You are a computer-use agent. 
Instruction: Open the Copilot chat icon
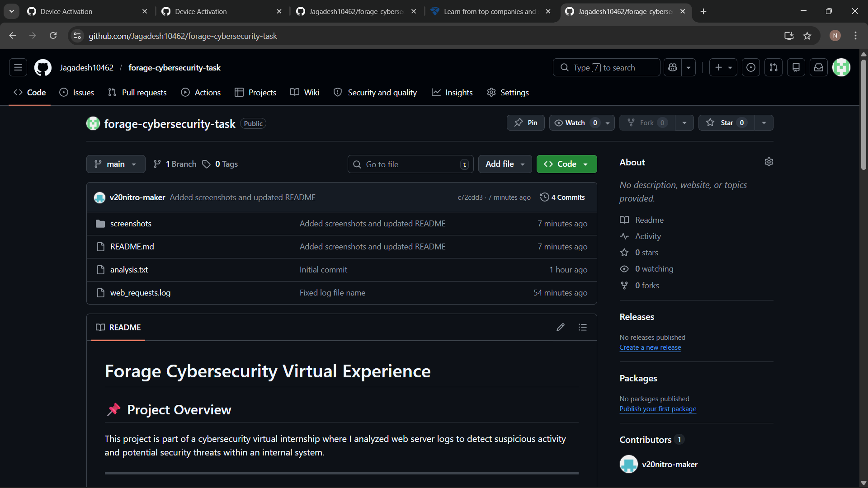click(672, 67)
